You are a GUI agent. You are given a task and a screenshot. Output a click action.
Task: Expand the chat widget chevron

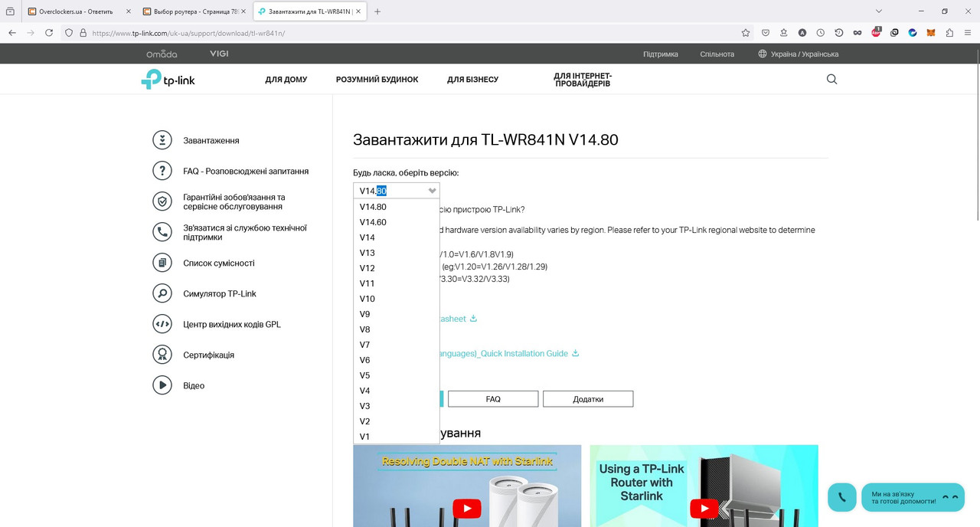click(950, 497)
